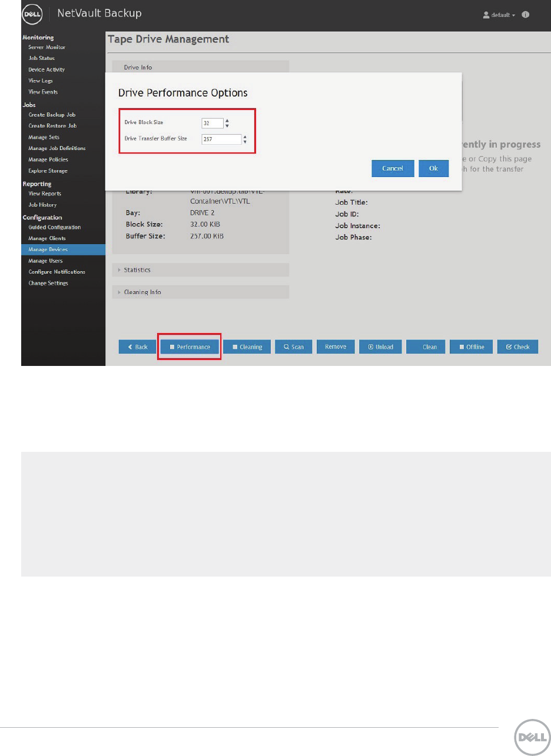Viewport: 551px width, 756px height.
Task: Go to Job Status page
Action: click(41, 58)
